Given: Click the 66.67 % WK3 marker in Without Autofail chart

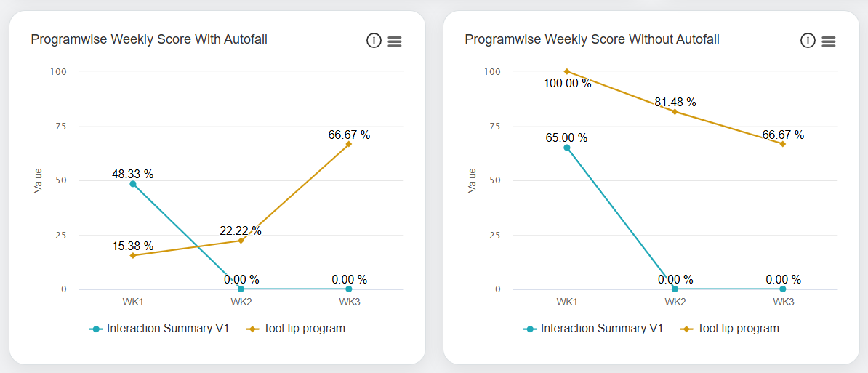Looking at the screenshot, I should point(783,144).
